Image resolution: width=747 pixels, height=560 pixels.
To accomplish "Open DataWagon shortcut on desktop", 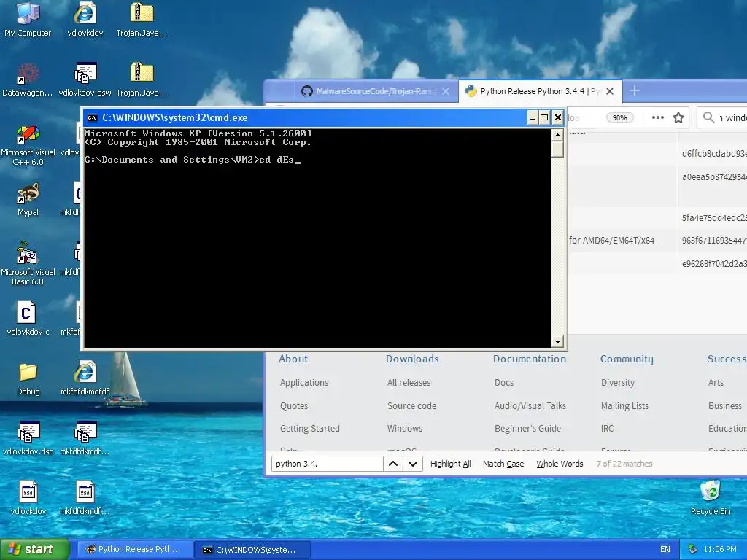I will pos(28,80).
